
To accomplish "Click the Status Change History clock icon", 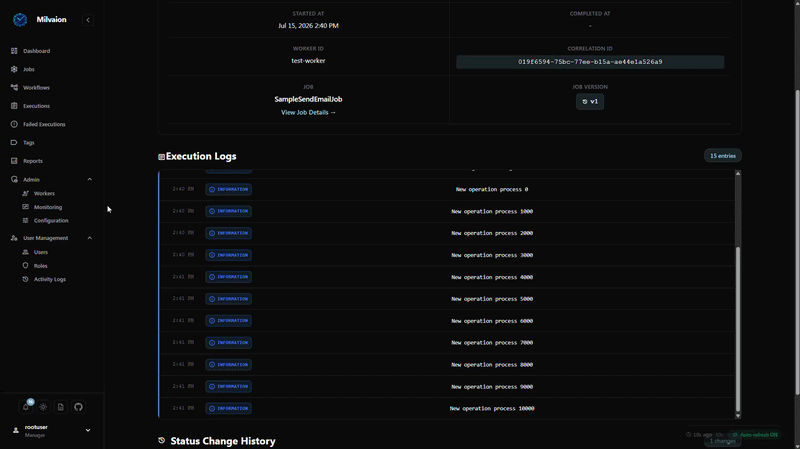I will click(x=162, y=440).
